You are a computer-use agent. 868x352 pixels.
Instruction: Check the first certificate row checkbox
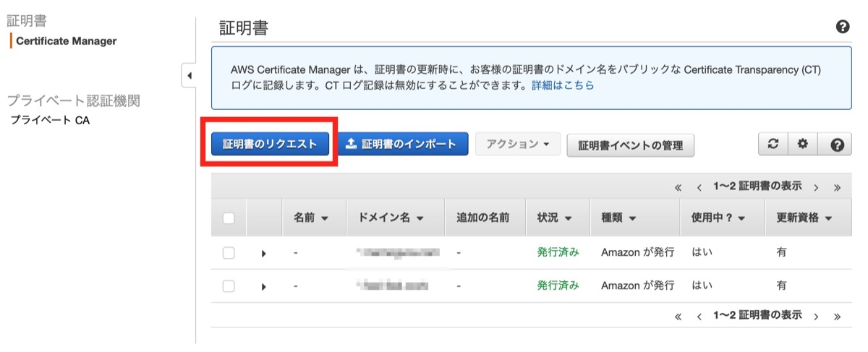click(x=229, y=253)
